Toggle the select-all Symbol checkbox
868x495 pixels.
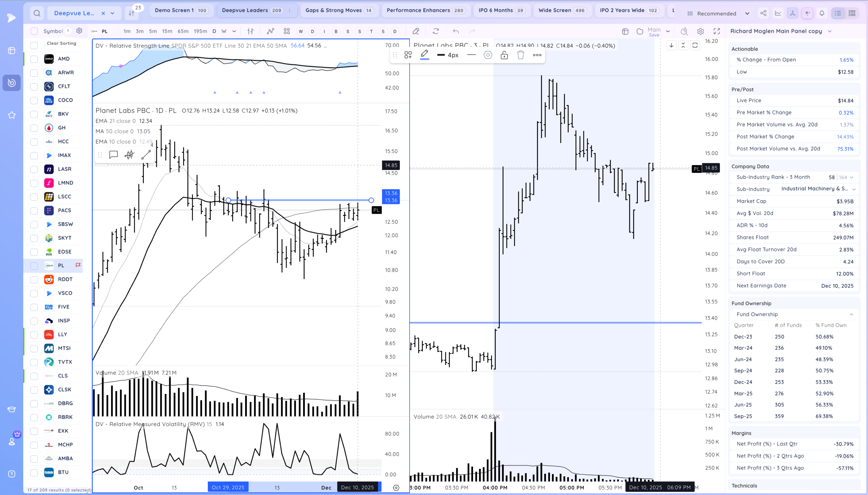point(34,31)
